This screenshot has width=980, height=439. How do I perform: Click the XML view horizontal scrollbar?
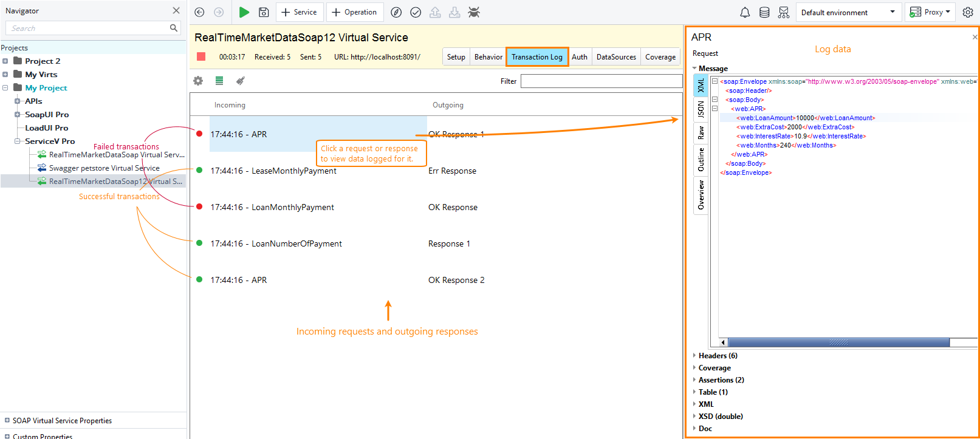point(838,342)
